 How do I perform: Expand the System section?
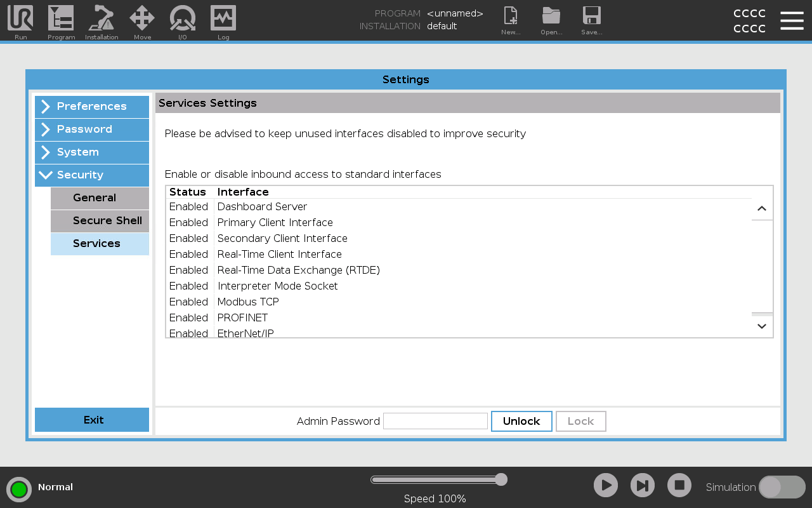(92, 152)
